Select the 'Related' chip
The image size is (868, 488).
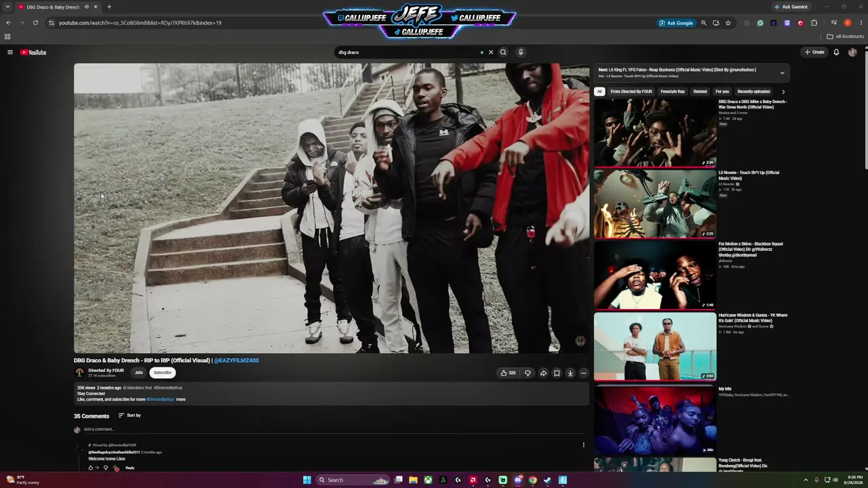(700, 91)
